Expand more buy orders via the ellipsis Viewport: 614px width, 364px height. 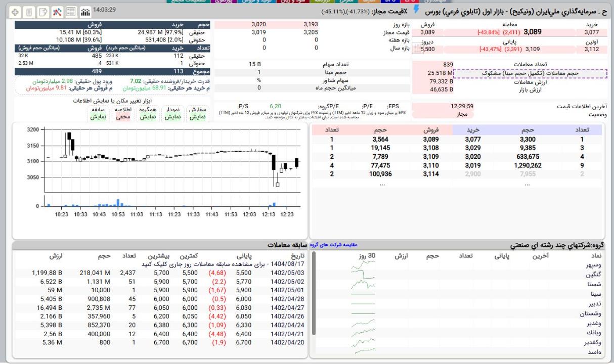(x=528, y=184)
